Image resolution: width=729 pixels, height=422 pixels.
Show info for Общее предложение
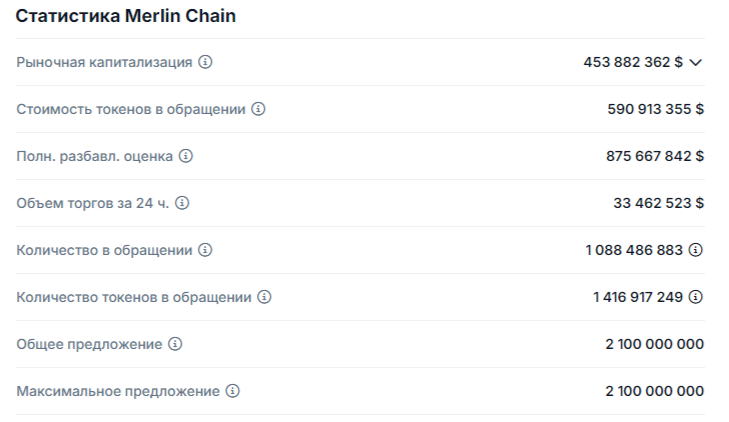(x=175, y=344)
